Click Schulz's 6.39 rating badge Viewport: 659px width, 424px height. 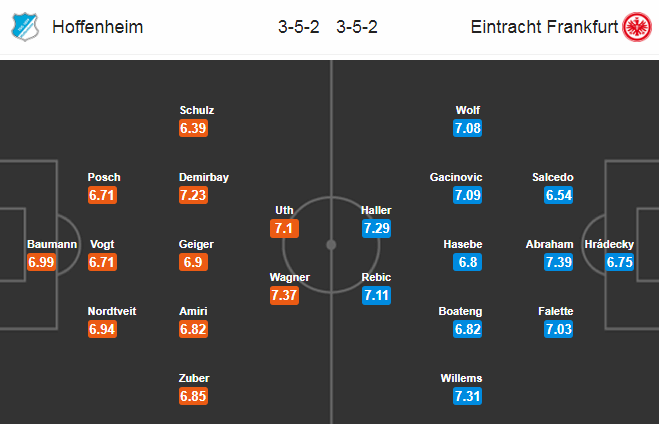tap(193, 128)
